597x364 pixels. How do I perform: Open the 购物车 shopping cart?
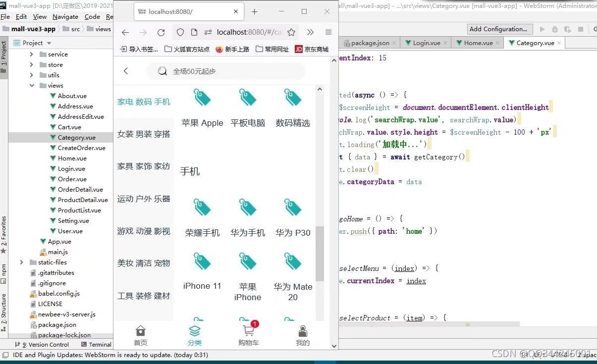click(249, 335)
